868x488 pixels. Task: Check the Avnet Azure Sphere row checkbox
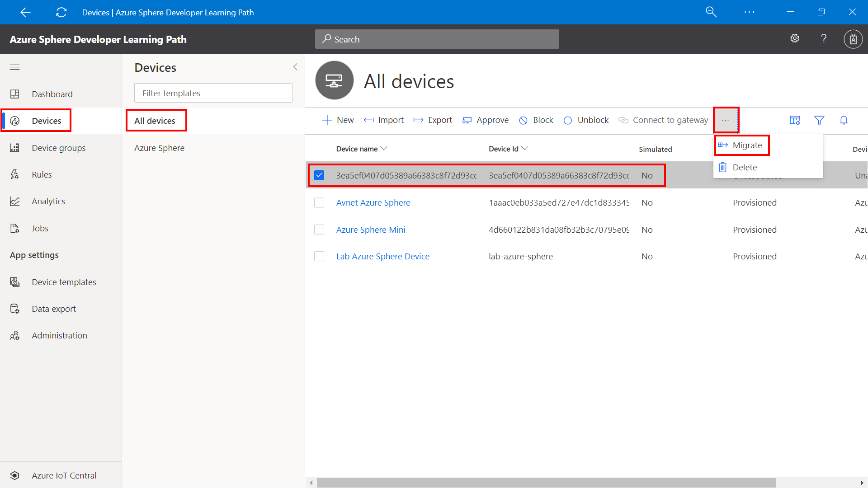pyautogui.click(x=319, y=202)
